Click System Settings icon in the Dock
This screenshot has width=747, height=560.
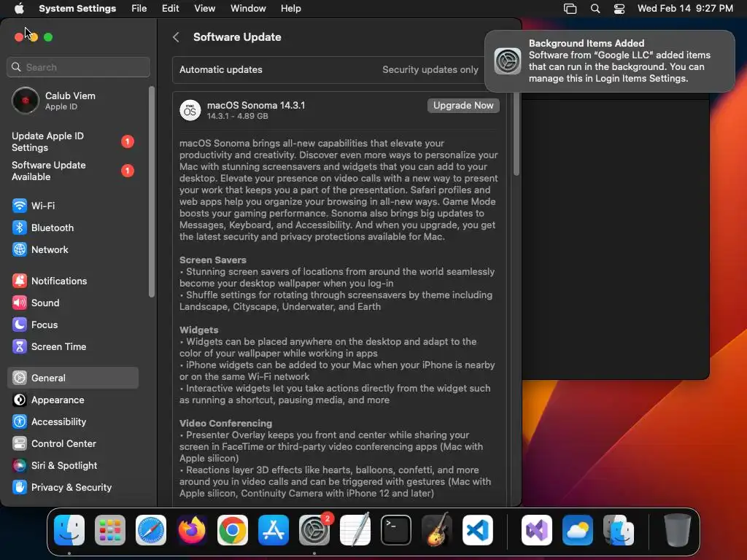(x=314, y=530)
